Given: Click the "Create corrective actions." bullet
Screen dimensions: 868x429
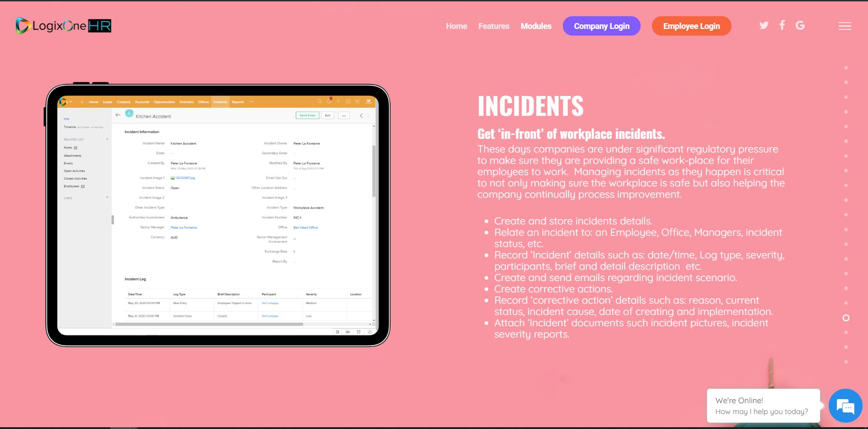Looking at the screenshot, I should click(553, 289).
